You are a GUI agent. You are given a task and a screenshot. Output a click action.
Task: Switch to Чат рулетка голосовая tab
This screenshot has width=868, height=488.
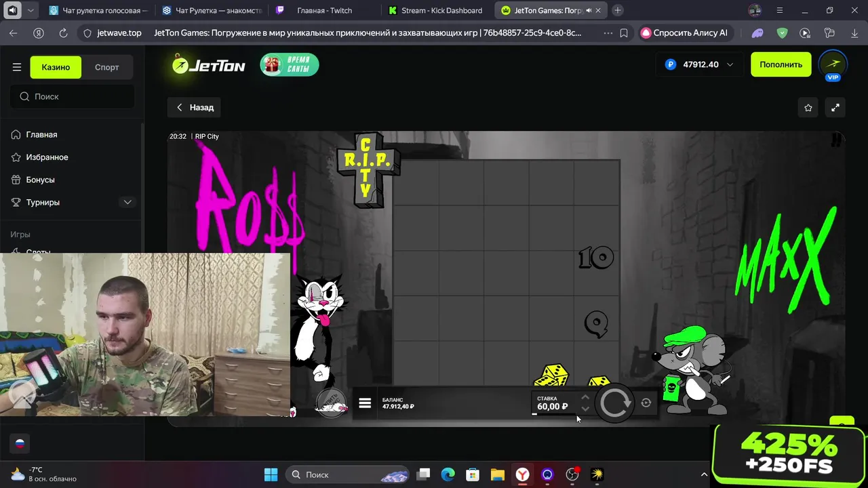(x=99, y=10)
